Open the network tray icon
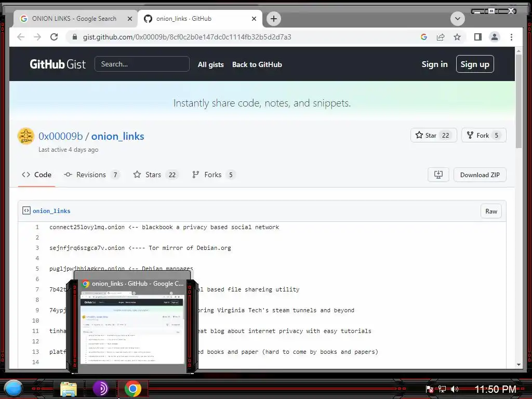 [442, 389]
